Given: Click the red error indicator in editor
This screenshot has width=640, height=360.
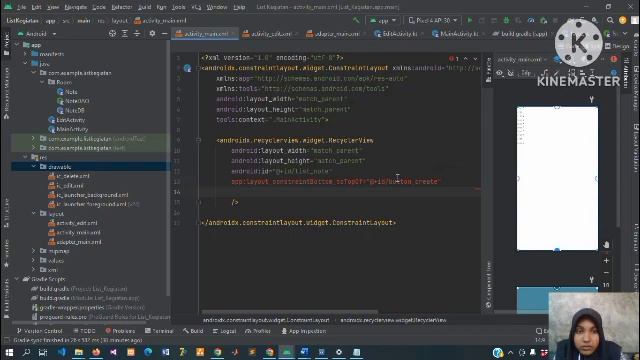Looking at the screenshot, I should (x=453, y=59).
